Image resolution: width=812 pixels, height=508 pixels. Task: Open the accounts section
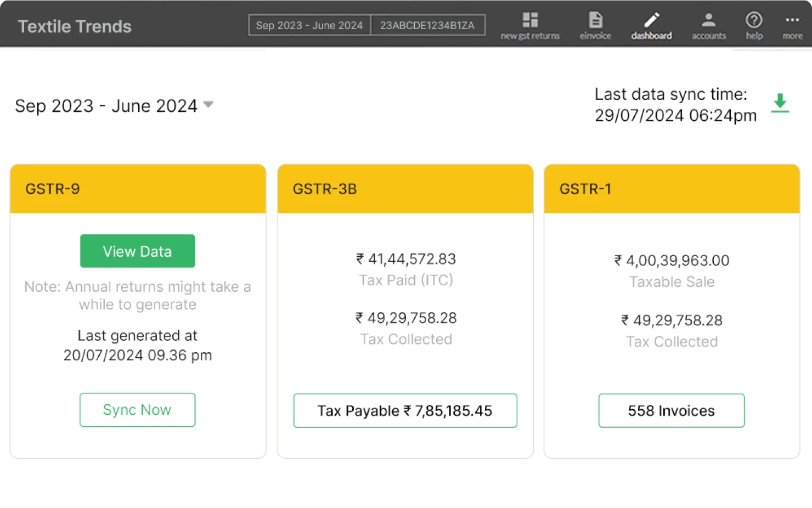click(x=708, y=25)
